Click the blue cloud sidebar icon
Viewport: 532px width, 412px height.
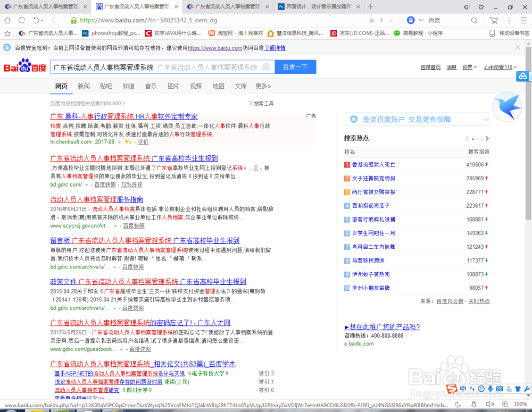point(523,77)
